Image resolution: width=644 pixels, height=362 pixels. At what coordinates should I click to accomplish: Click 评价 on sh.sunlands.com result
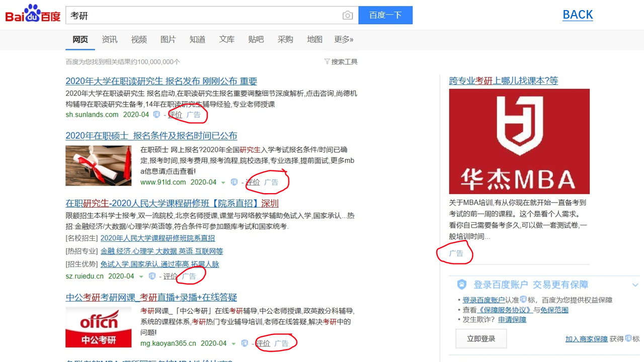pyautogui.click(x=175, y=115)
